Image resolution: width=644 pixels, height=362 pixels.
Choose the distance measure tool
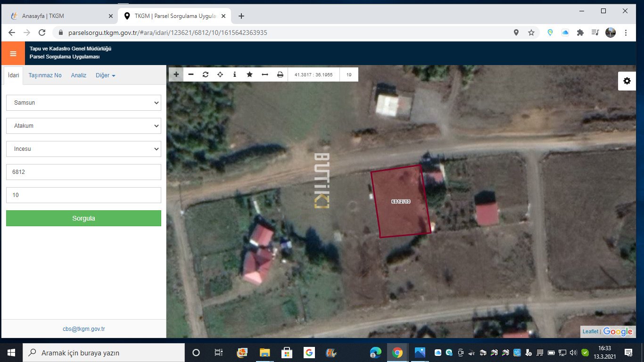coord(265,74)
